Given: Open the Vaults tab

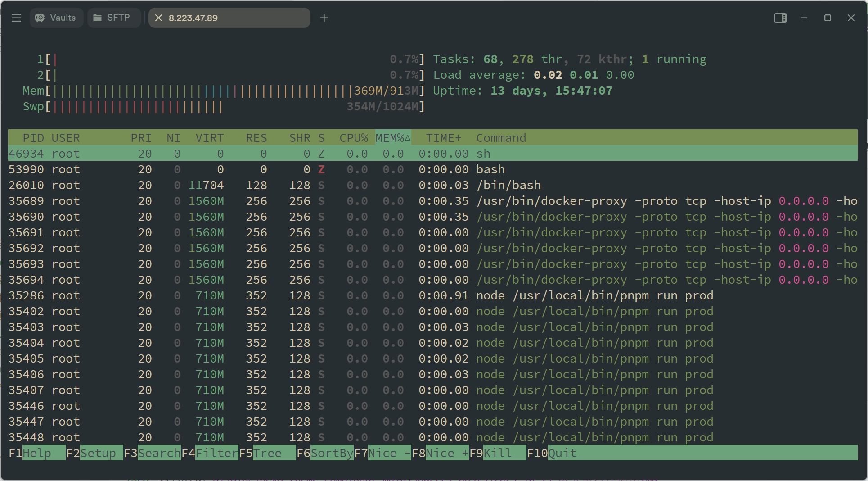Looking at the screenshot, I should [x=56, y=18].
